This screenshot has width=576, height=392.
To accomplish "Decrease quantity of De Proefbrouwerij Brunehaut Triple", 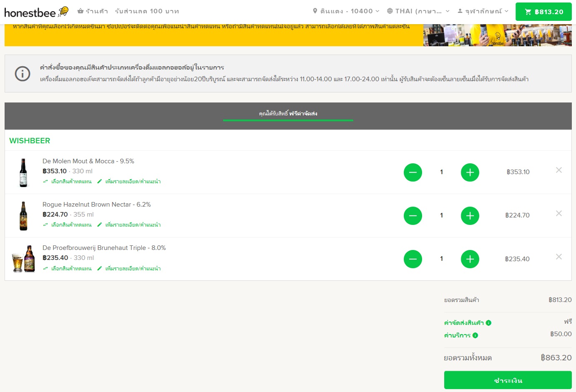I will coord(413,259).
